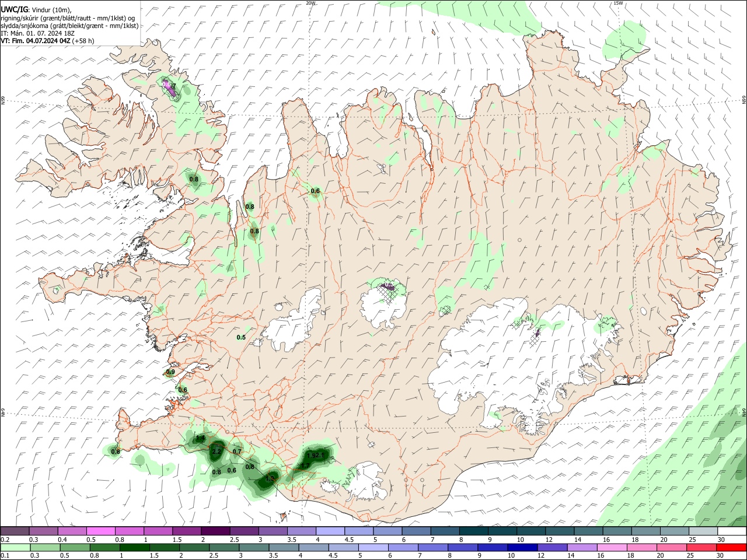Select the darkest purple upper-legend swatch starting at 2
Viewport: 747px width, 560px height.
[x=215, y=531]
